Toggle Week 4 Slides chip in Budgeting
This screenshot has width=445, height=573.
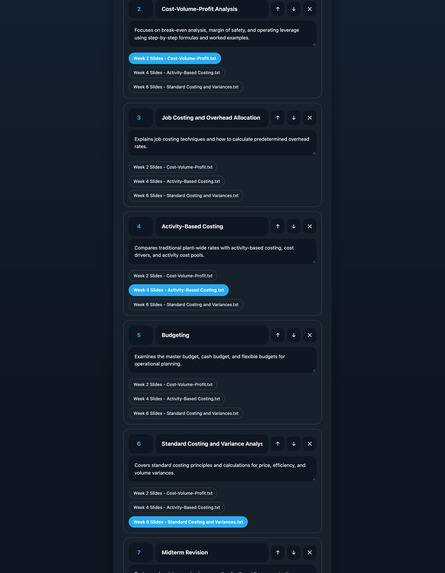[x=176, y=399]
